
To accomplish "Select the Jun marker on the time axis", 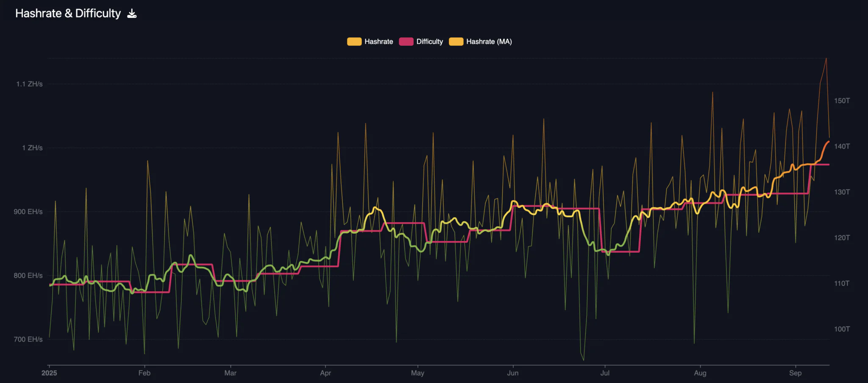I will pos(513,373).
